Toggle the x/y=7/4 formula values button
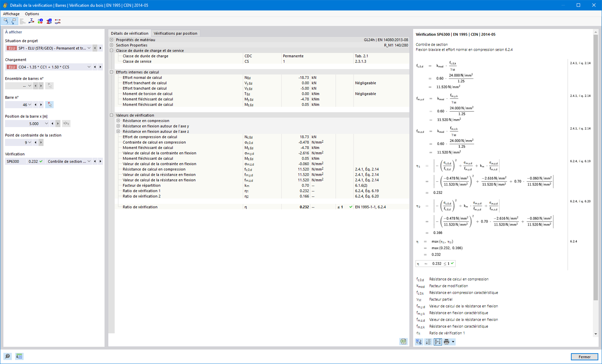 tap(437, 342)
